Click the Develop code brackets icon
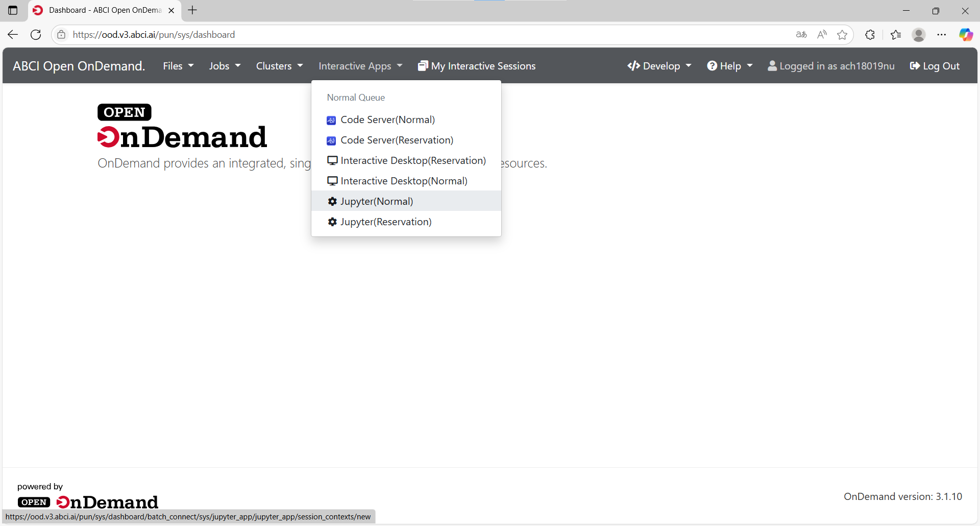Image resolution: width=980 pixels, height=526 pixels. pos(634,66)
